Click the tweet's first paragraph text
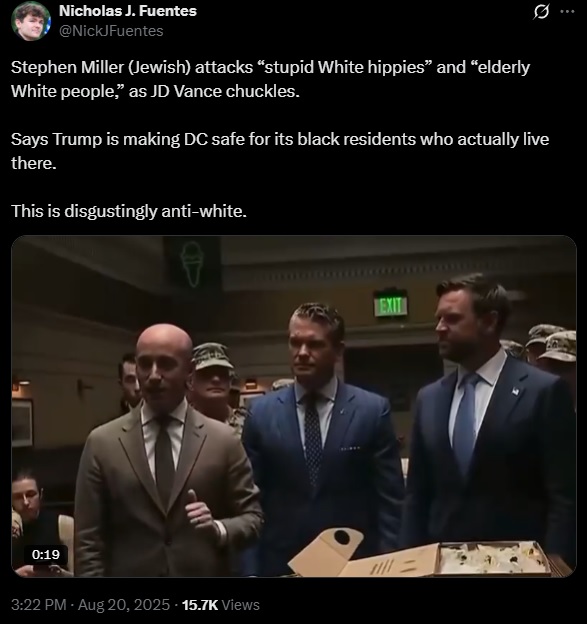The height and width of the screenshot is (624, 587). (x=270, y=79)
